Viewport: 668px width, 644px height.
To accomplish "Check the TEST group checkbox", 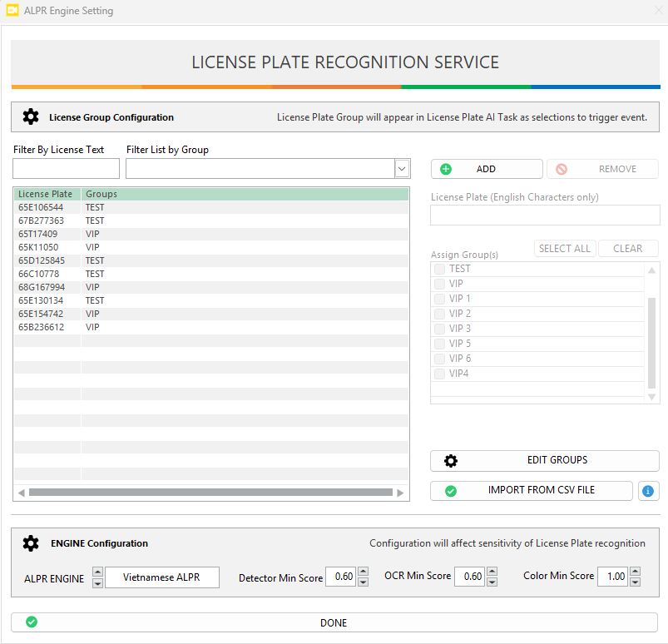I will (439, 269).
